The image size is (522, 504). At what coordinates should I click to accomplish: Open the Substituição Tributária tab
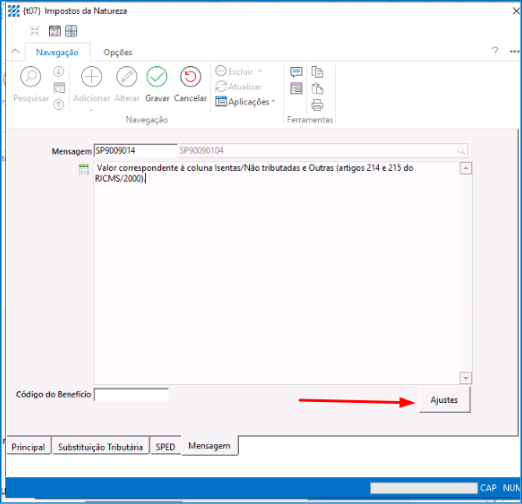tap(100, 446)
